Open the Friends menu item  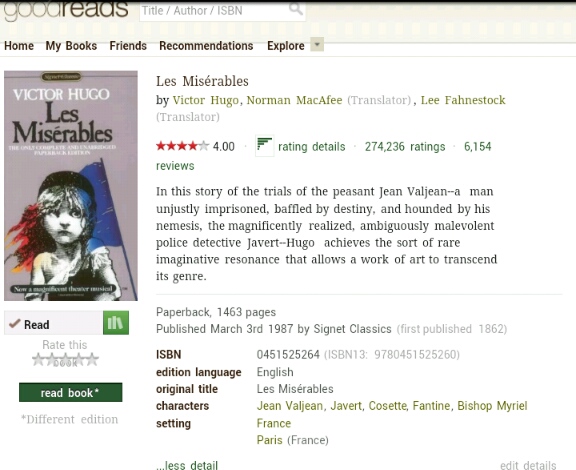(x=128, y=46)
